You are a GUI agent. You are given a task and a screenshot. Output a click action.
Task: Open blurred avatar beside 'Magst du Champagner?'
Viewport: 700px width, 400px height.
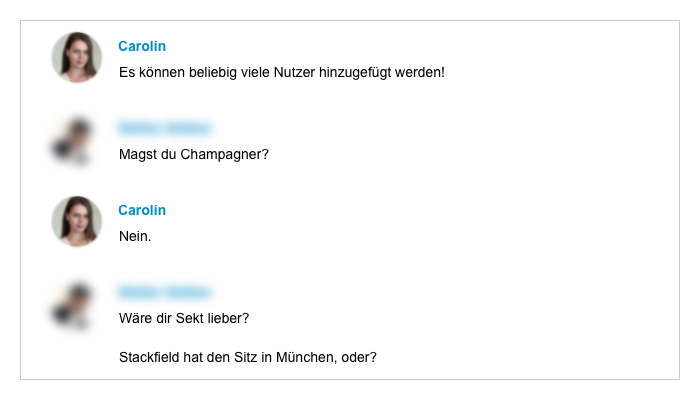click(74, 140)
